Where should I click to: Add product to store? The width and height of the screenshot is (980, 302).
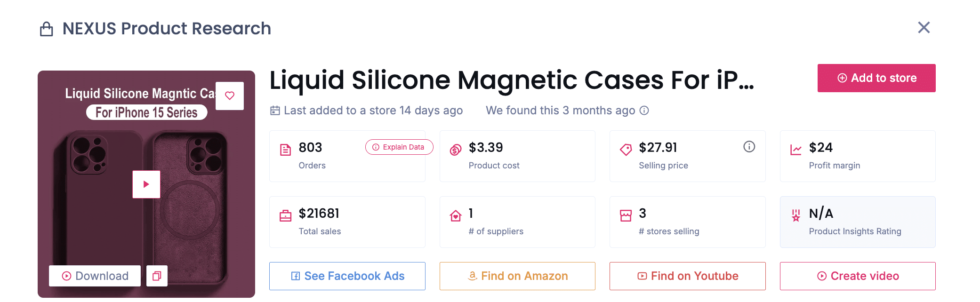pyautogui.click(x=876, y=78)
